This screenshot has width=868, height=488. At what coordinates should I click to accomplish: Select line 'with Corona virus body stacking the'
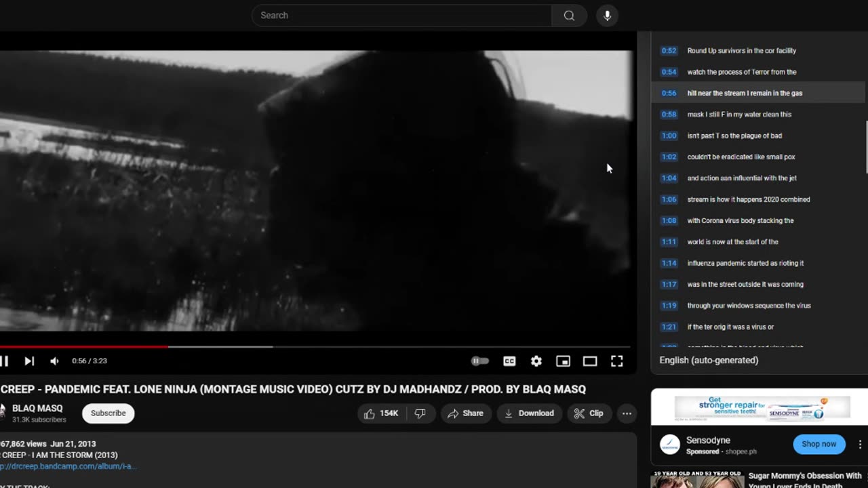(x=757, y=221)
